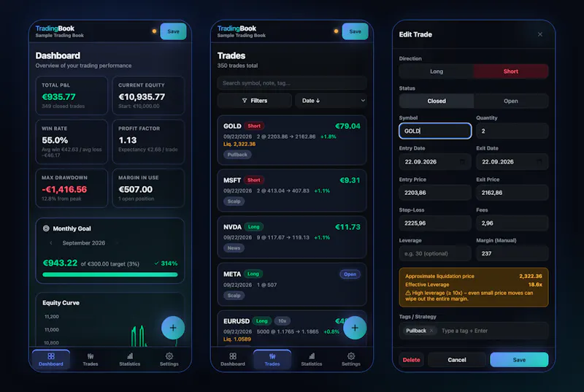
Task: Go to next month in Monthly Goal
Action: click(117, 243)
